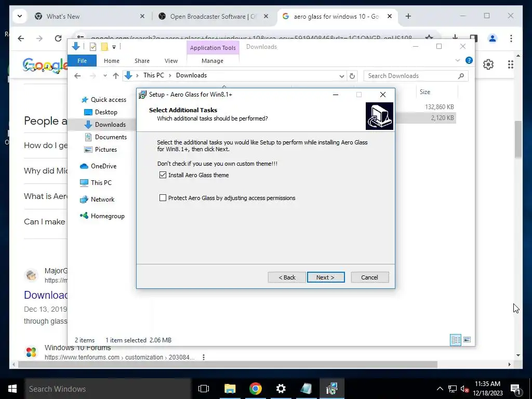Click Next in Aero Glass setup
The height and width of the screenshot is (399, 532).
tap(326, 277)
